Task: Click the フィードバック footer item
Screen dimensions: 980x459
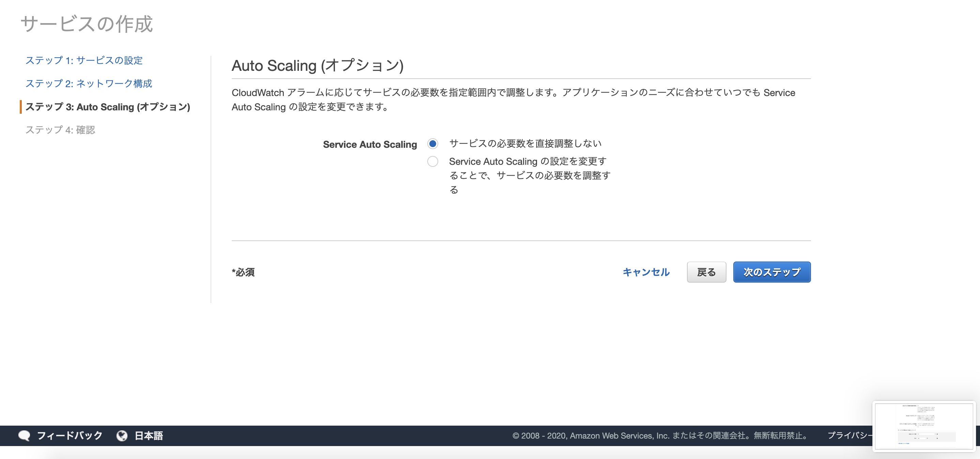Action: point(70,436)
